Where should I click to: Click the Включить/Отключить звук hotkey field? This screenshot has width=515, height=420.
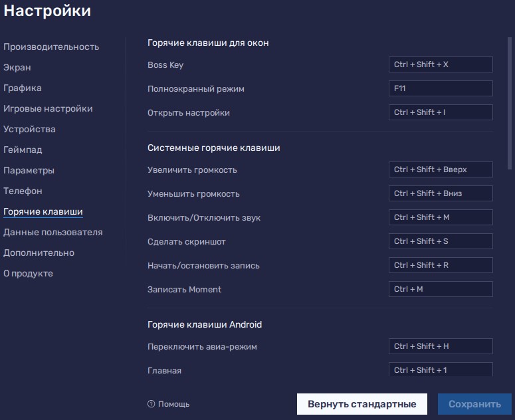click(x=441, y=217)
